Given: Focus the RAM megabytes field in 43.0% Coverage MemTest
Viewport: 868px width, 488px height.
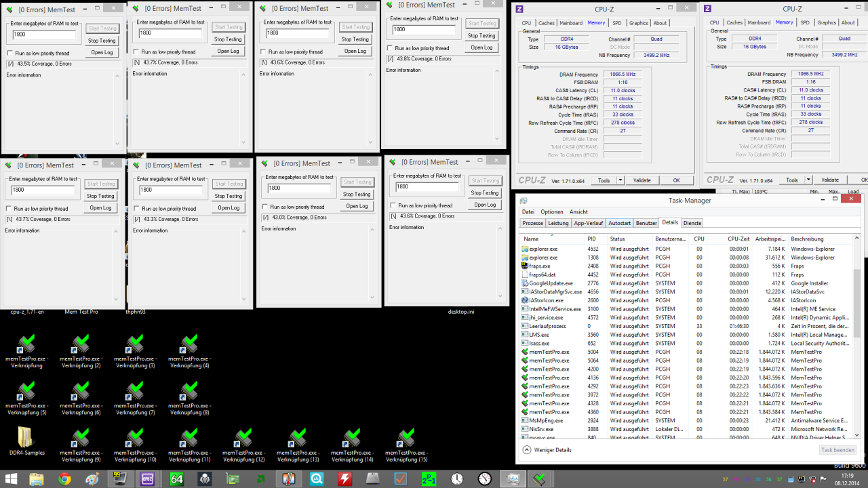Looking at the screenshot, I should 298,188.
